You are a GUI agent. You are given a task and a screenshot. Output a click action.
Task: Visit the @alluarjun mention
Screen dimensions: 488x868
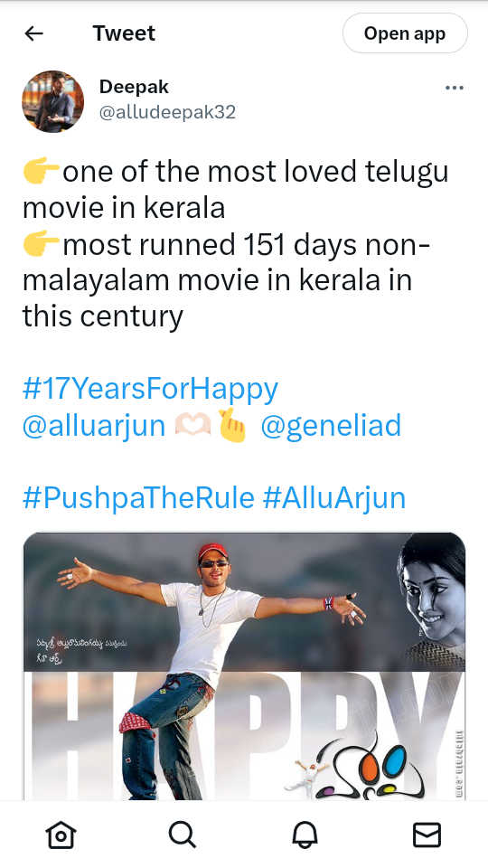94,425
